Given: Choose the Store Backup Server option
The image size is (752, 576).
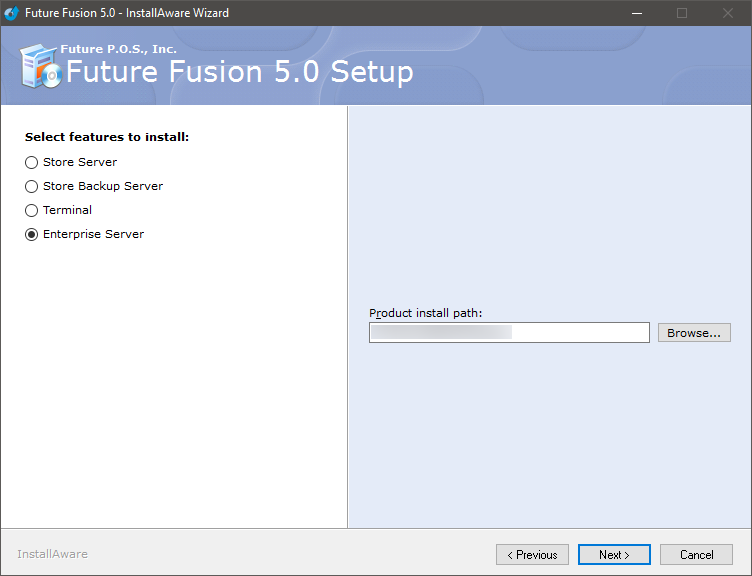Looking at the screenshot, I should pyautogui.click(x=32, y=186).
